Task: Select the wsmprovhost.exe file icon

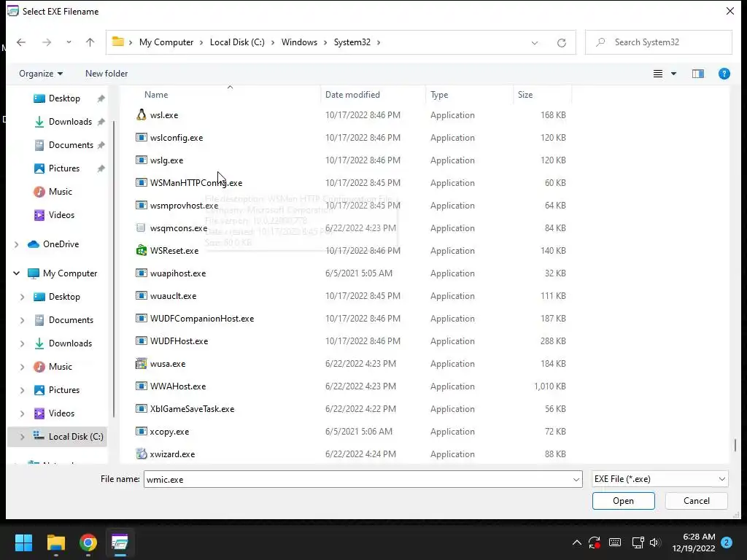Action: (141, 205)
